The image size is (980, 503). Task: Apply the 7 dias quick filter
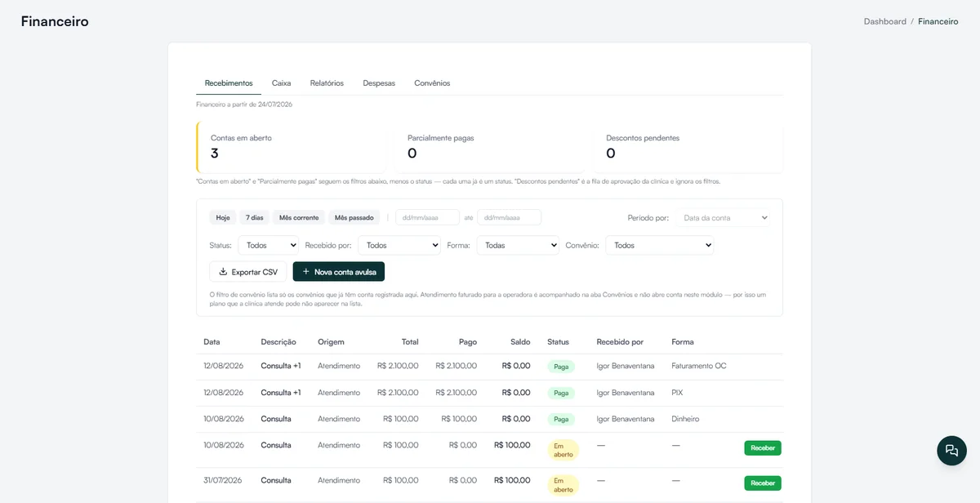(x=255, y=218)
